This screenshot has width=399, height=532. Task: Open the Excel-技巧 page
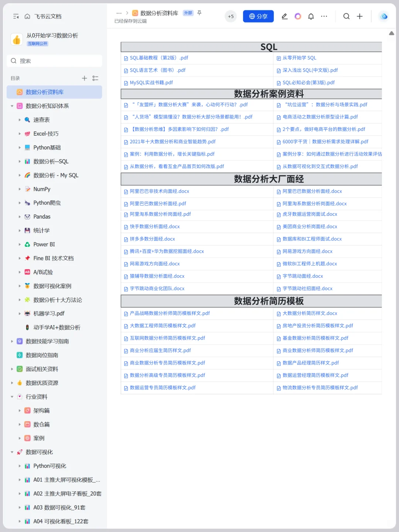point(46,134)
